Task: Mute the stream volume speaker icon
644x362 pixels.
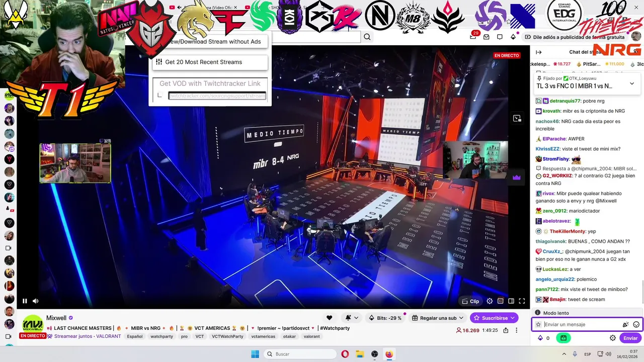Action: tap(36, 301)
